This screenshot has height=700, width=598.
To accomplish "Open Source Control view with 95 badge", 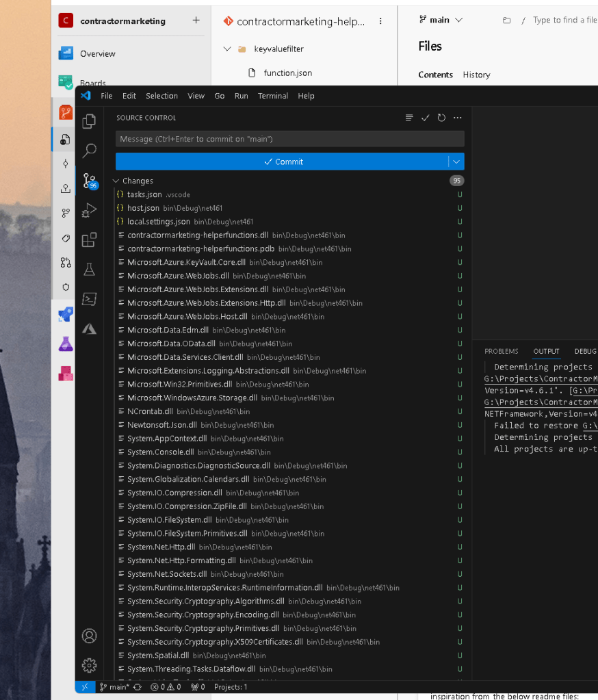I will click(90, 181).
